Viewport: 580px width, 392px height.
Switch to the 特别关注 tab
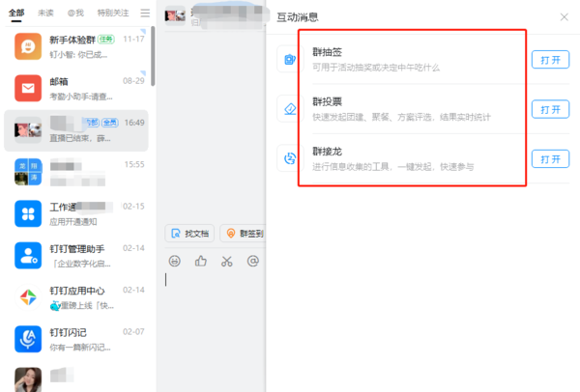[113, 13]
